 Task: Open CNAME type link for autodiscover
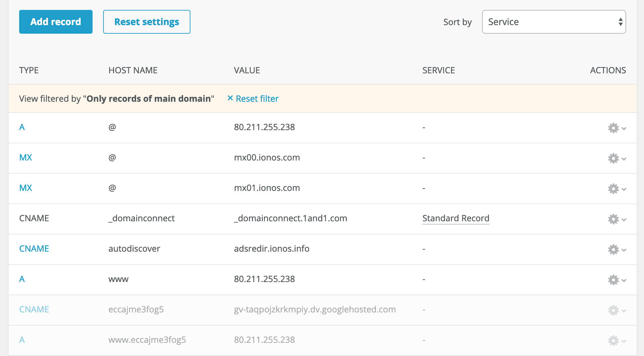point(34,249)
